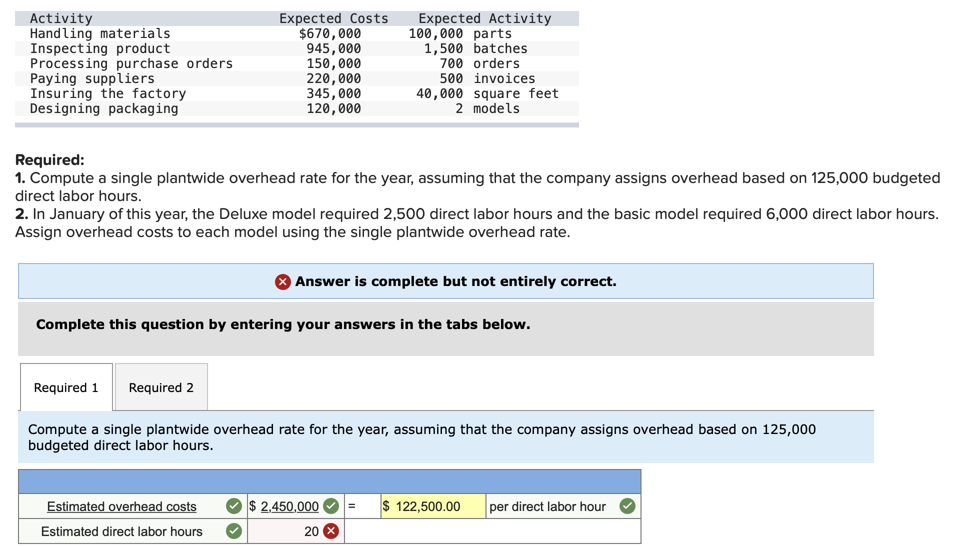Click the yellow $122,500.00 rate field
The image size is (980, 547).
click(x=432, y=506)
